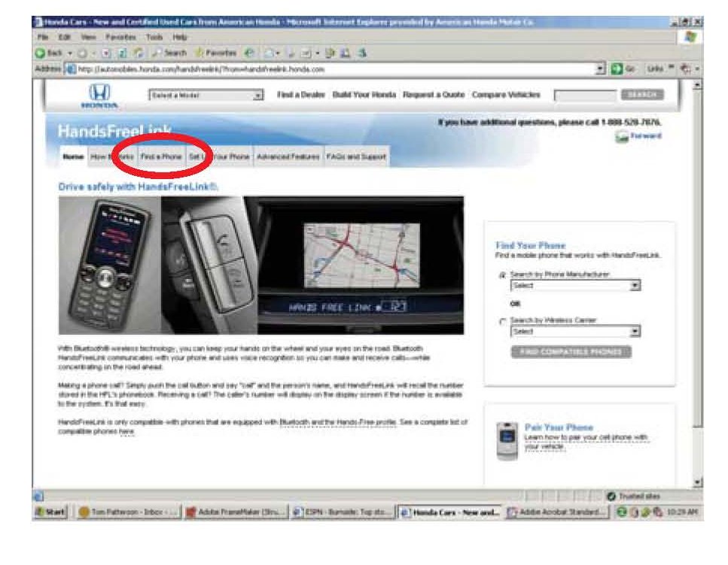The image size is (728, 565).
Task: Select Search by Wireless Carrier radio button
Action: 502,321
